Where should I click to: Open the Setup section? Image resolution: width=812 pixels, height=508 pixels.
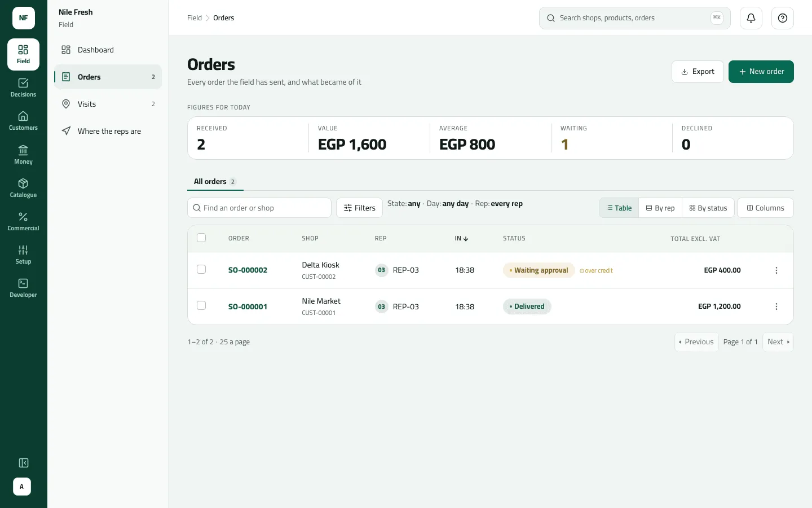23,255
